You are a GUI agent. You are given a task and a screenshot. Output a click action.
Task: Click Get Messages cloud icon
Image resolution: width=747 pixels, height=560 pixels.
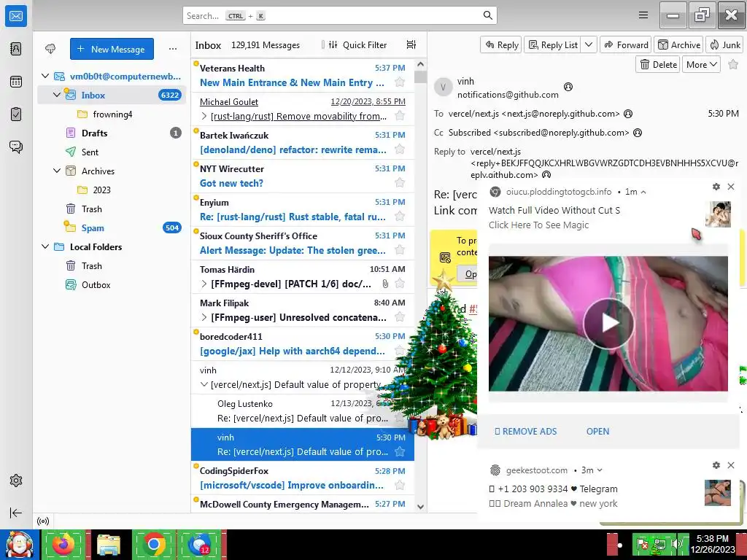[x=50, y=49]
